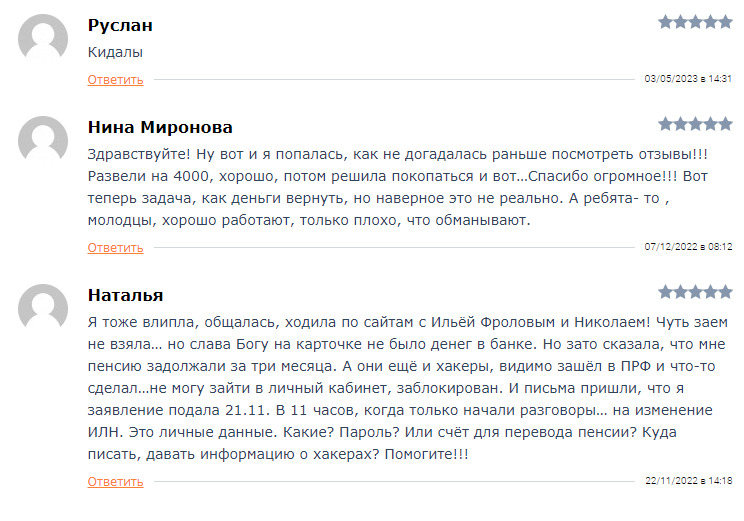Viewport: 744px width, 521px height.
Task: Click the 22/11/2022 в 14:18 timestamp
Action: 688,481
